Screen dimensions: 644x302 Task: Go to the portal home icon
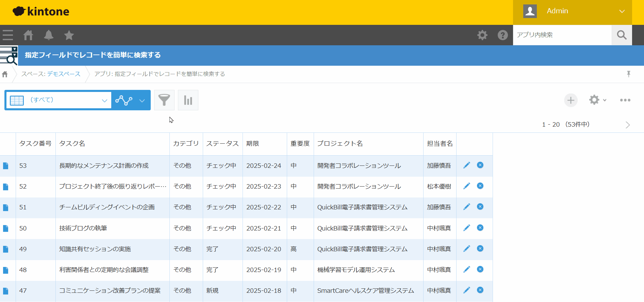[28, 35]
